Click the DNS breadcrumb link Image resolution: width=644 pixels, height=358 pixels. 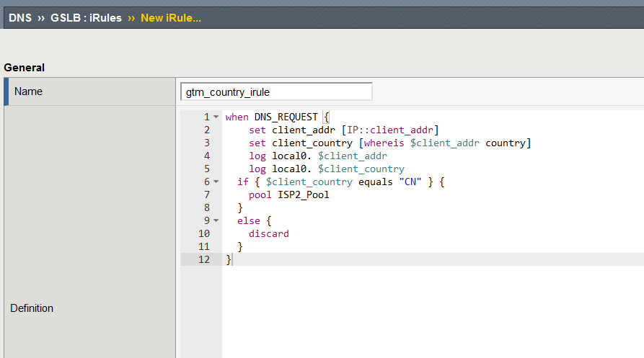(20, 18)
